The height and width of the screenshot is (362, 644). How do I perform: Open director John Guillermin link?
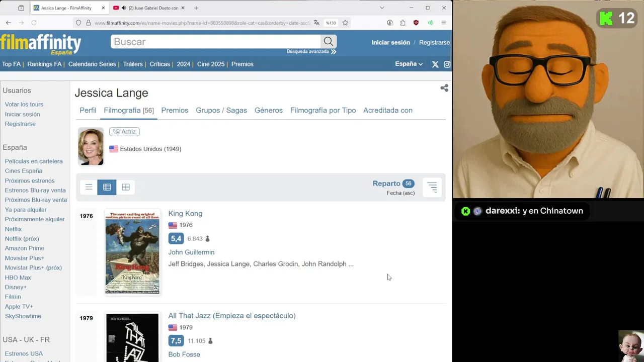[x=191, y=252]
